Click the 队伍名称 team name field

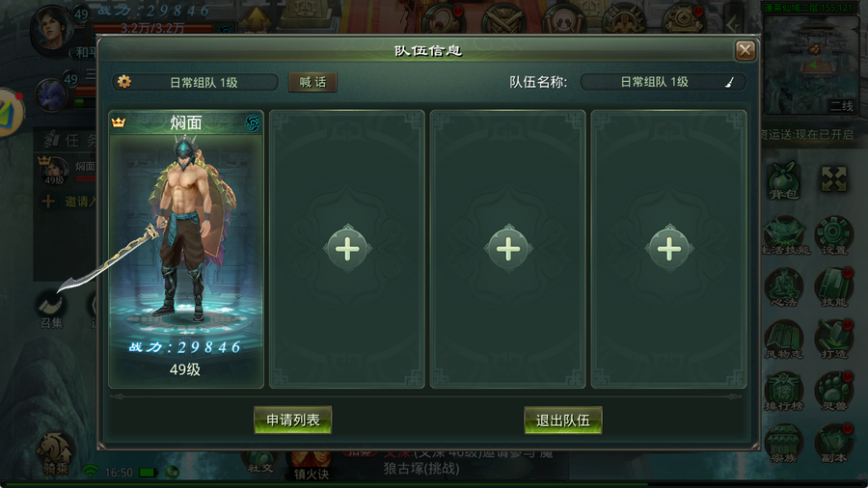(x=663, y=82)
